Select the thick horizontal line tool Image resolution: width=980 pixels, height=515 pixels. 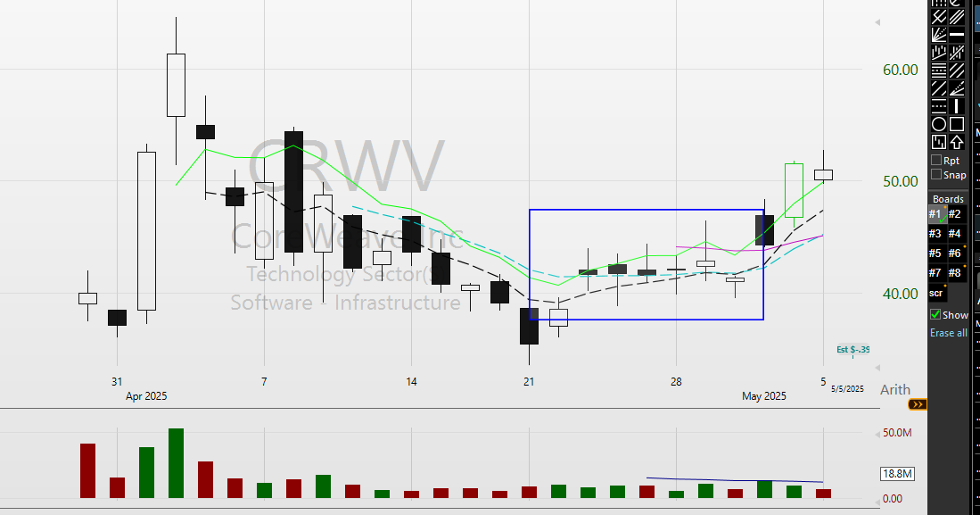point(957,35)
